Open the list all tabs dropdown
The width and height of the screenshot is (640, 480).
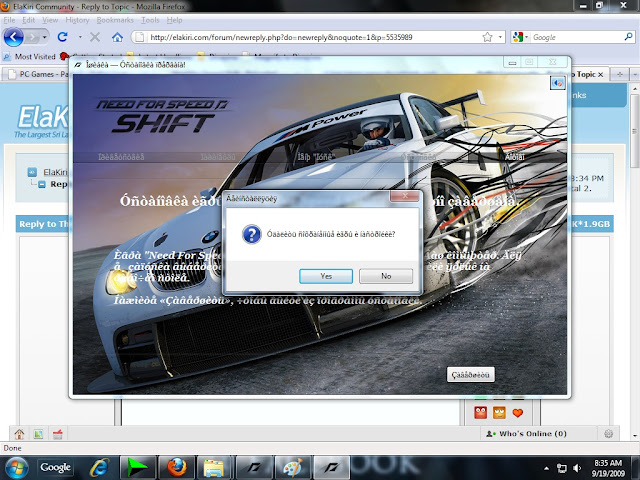(635, 75)
